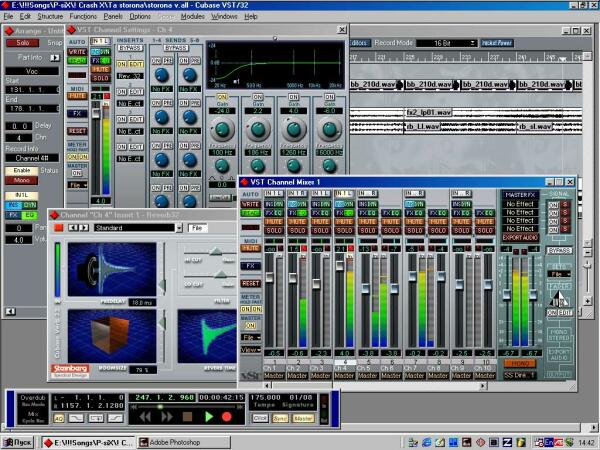Viewport: 600px width, 450px height.
Task: Toggle the Mono button in the Arrange inspector
Action: pos(22,180)
